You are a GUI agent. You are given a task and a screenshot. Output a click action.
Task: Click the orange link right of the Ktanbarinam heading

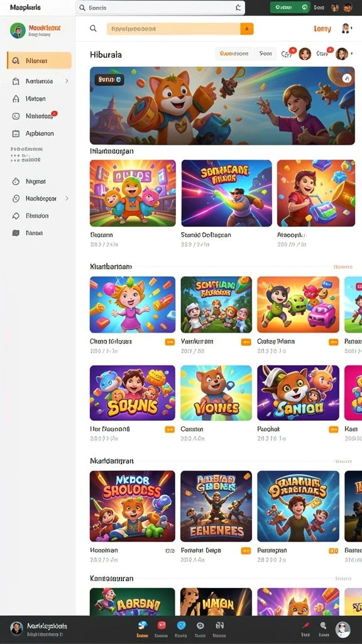click(x=343, y=267)
